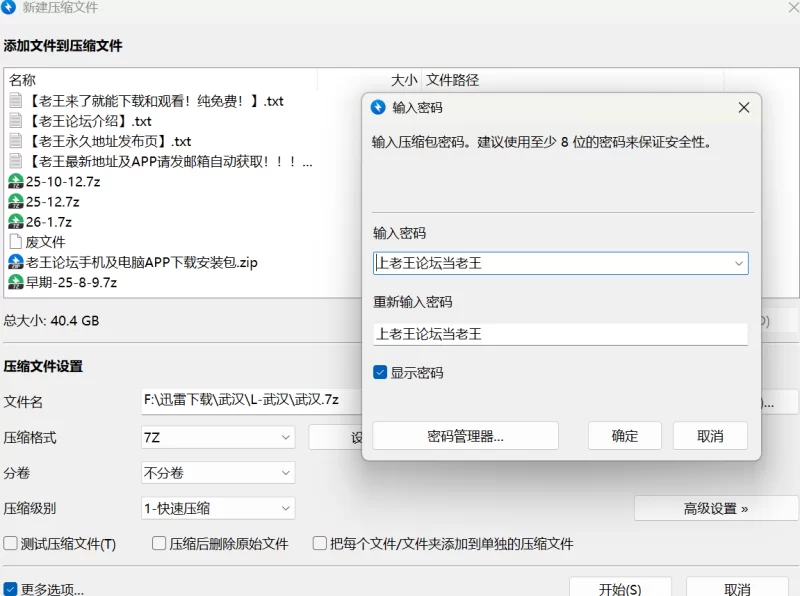Expand 高级设置 » options
Image resolution: width=800 pixels, height=596 pixels.
(716, 508)
